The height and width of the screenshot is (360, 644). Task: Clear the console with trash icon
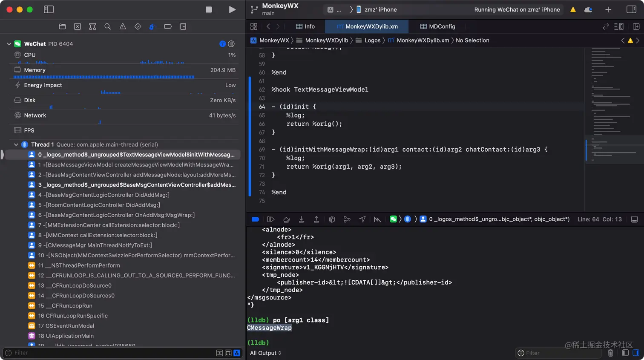coord(610,353)
